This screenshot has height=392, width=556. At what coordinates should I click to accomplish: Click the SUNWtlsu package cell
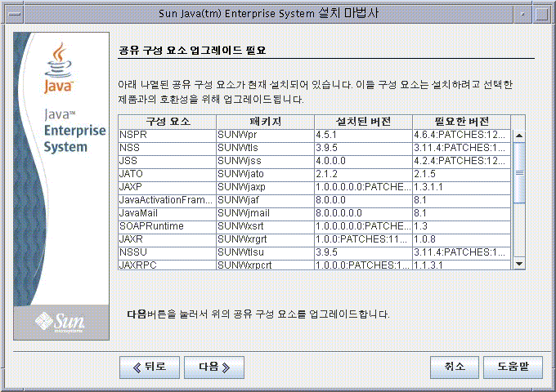point(265,252)
